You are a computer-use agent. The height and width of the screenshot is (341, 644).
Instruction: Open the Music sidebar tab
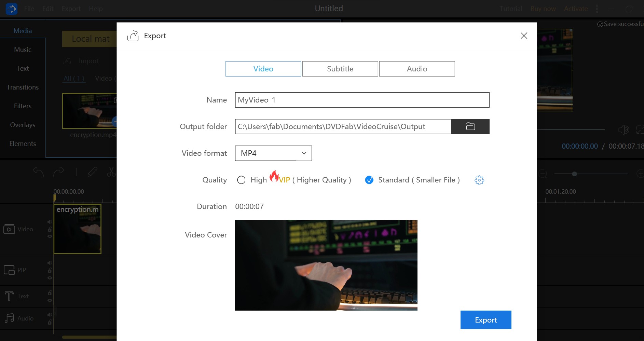pyautogui.click(x=23, y=50)
